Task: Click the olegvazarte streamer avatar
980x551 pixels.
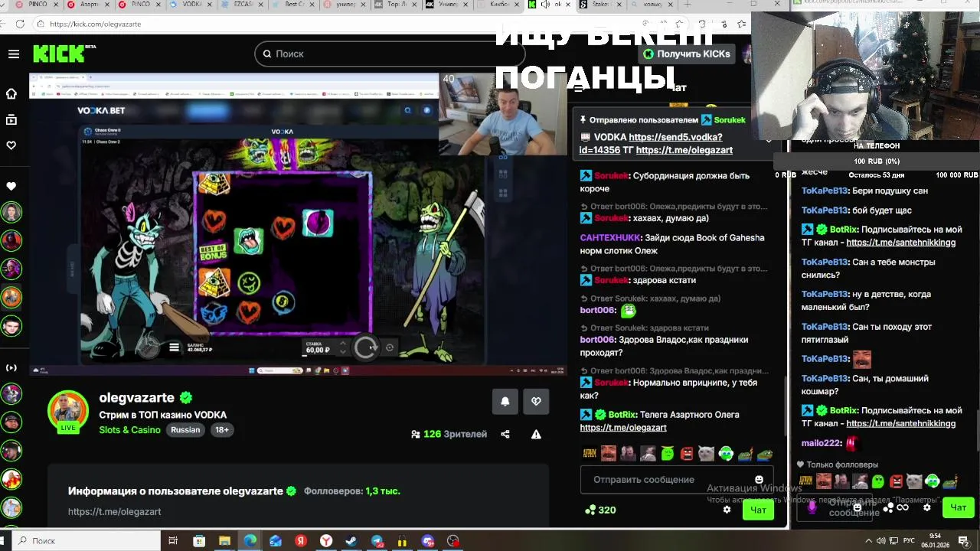Action: click(x=68, y=412)
